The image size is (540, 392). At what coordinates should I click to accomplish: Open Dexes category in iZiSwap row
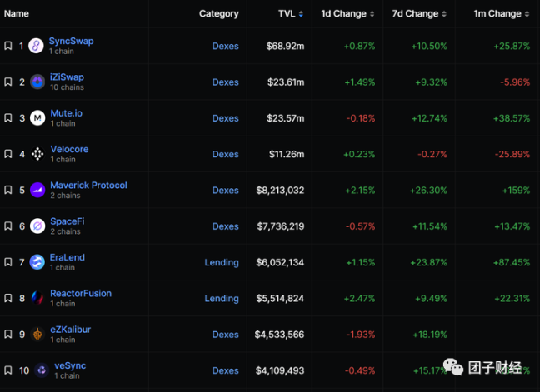[226, 82]
